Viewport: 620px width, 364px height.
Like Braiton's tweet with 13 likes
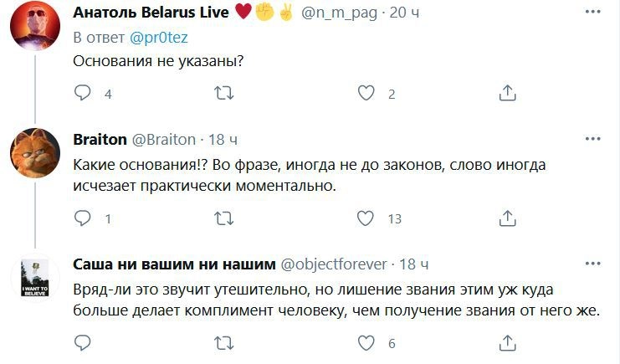pos(366,218)
